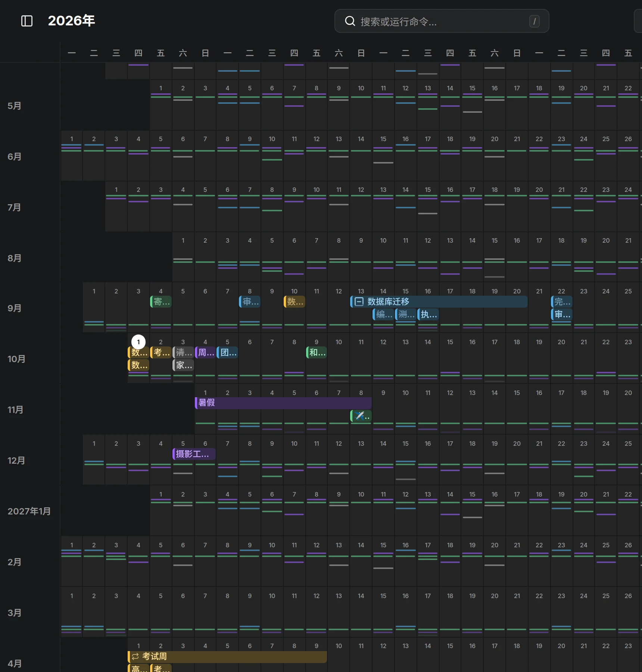Open the 测… sub-event under 数据库迁移

[405, 314]
